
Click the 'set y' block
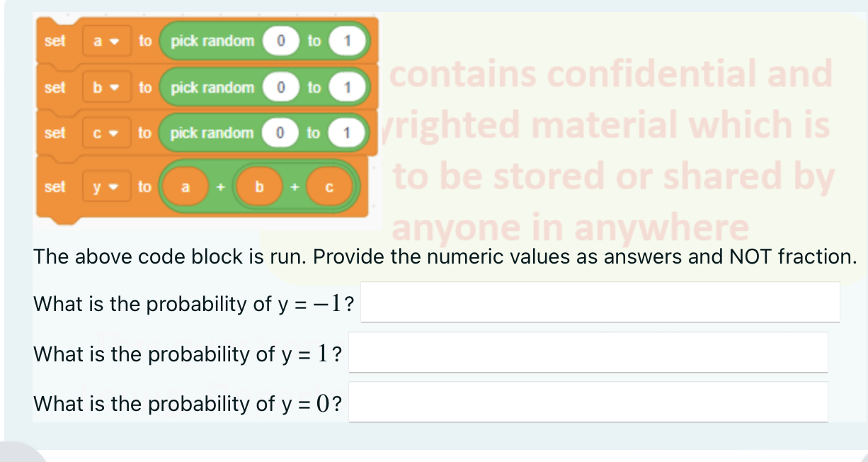55,186
